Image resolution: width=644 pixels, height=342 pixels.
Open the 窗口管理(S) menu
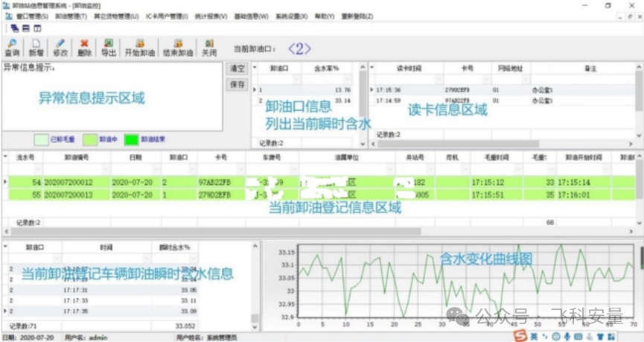pos(32,16)
